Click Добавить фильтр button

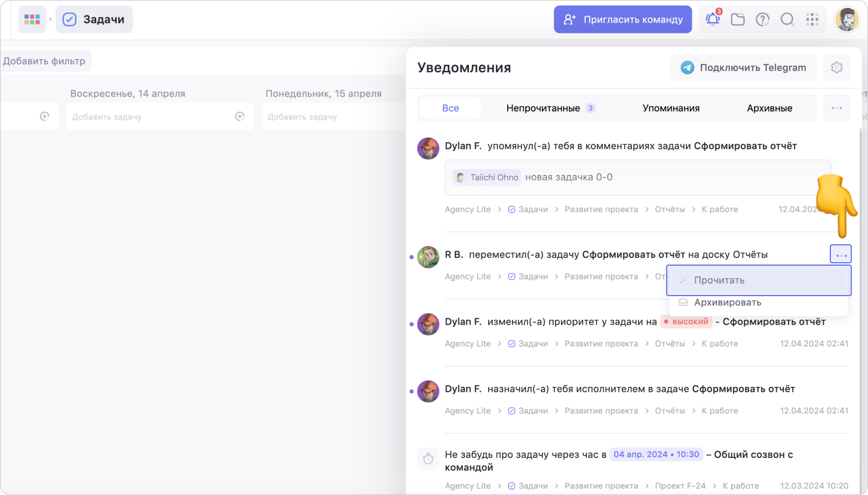click(x=44, y=61)
